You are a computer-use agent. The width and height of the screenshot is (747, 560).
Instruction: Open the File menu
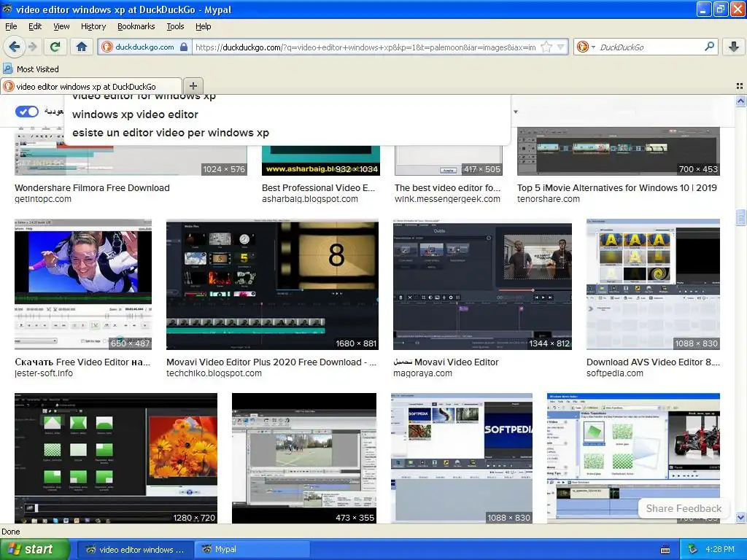pos(11,26)
